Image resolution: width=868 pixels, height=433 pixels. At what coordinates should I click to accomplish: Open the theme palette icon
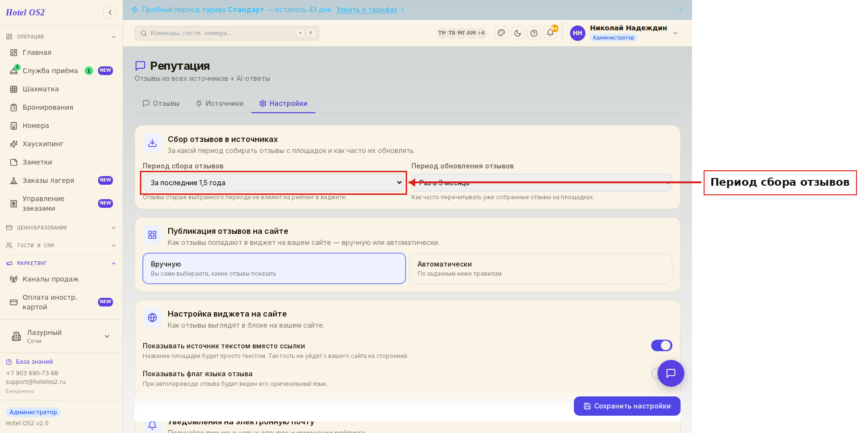tap(501, 33)
